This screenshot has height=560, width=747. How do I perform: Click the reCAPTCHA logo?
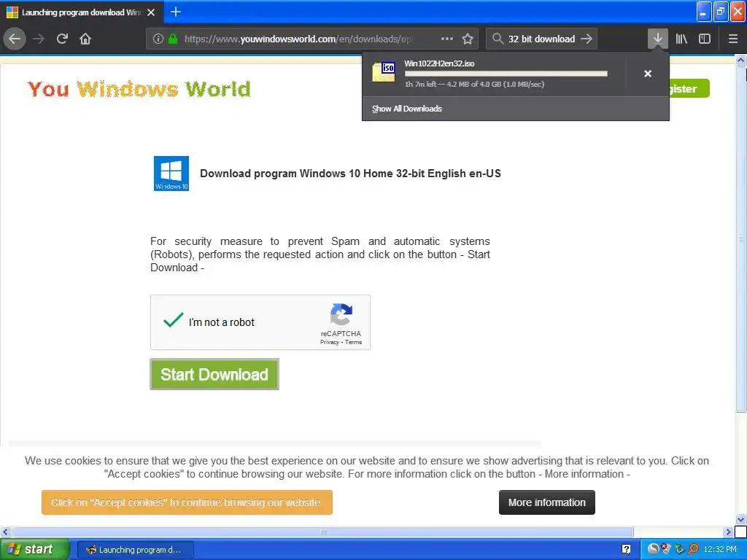click(341, 314)
